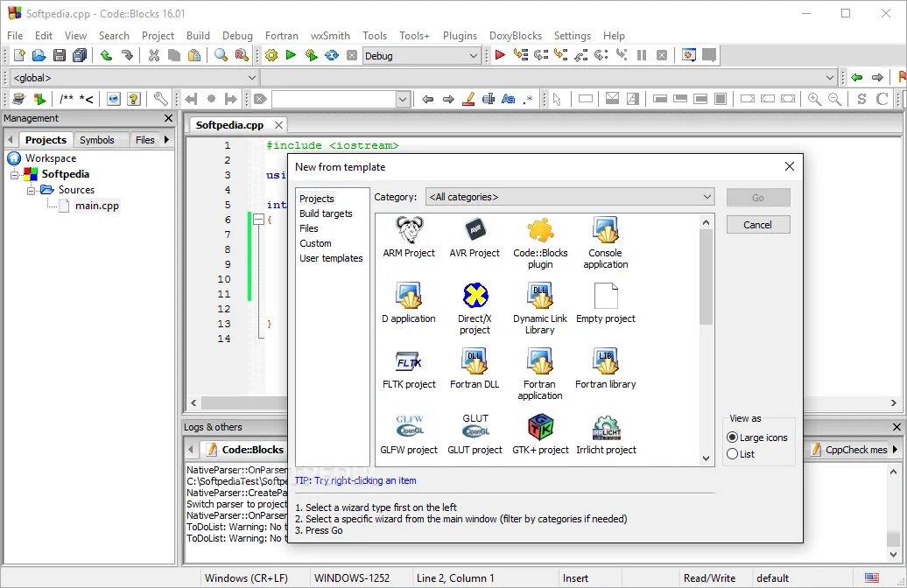The height and width of the screenshot is (588, 907).
Task: Open the Category dropdown in the dialog
Action: point(570,197)
